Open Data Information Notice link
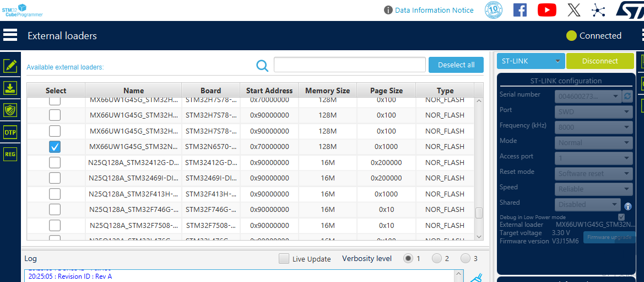Viewport: 644px width, 282px height. (x=434, y=10)
